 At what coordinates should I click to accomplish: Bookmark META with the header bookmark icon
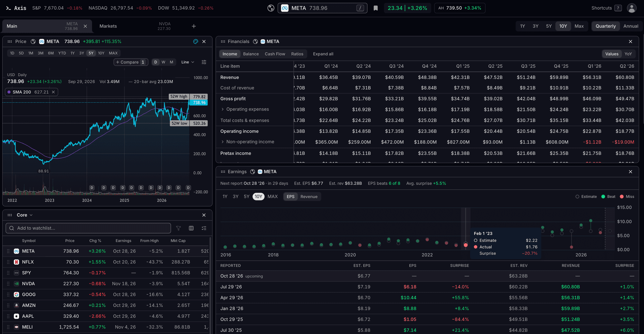tap(375, 8)
